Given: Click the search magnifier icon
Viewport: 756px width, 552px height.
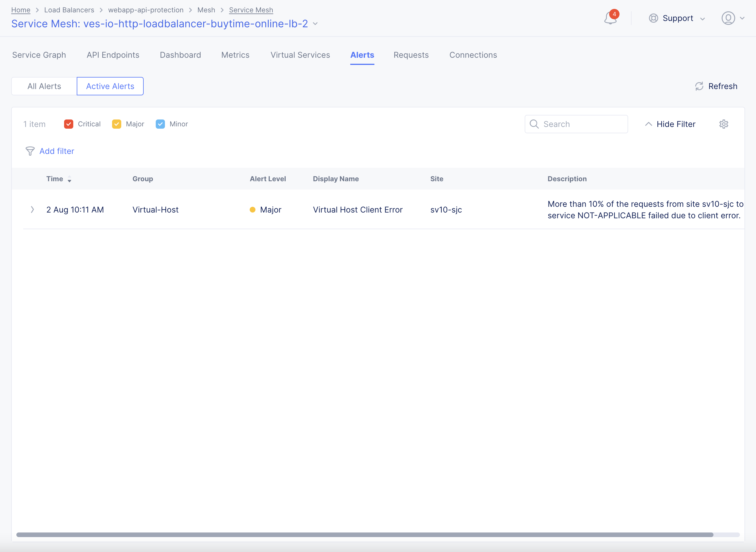Looking at the screenshot, I should pyautogui.click(x=534, y=124).
